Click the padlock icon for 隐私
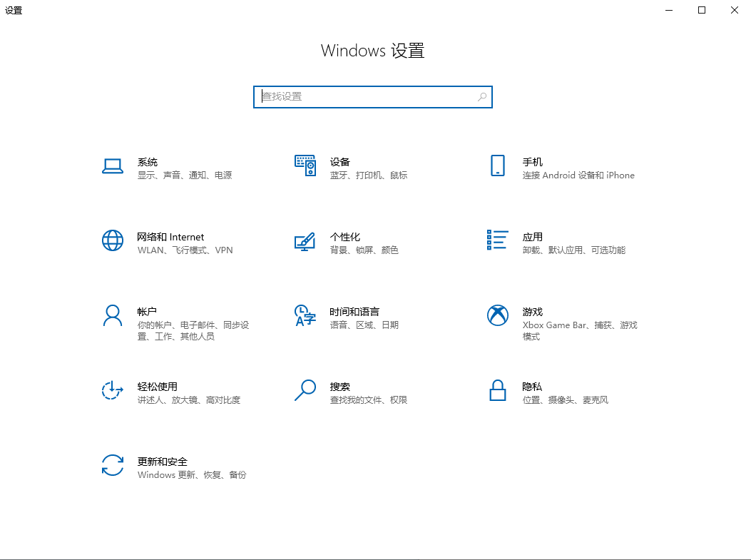The image size is (751, 560). (497, 390)
